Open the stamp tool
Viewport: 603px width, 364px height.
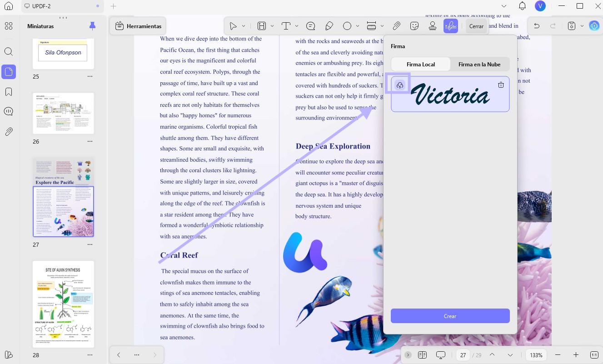click(433, 26)
